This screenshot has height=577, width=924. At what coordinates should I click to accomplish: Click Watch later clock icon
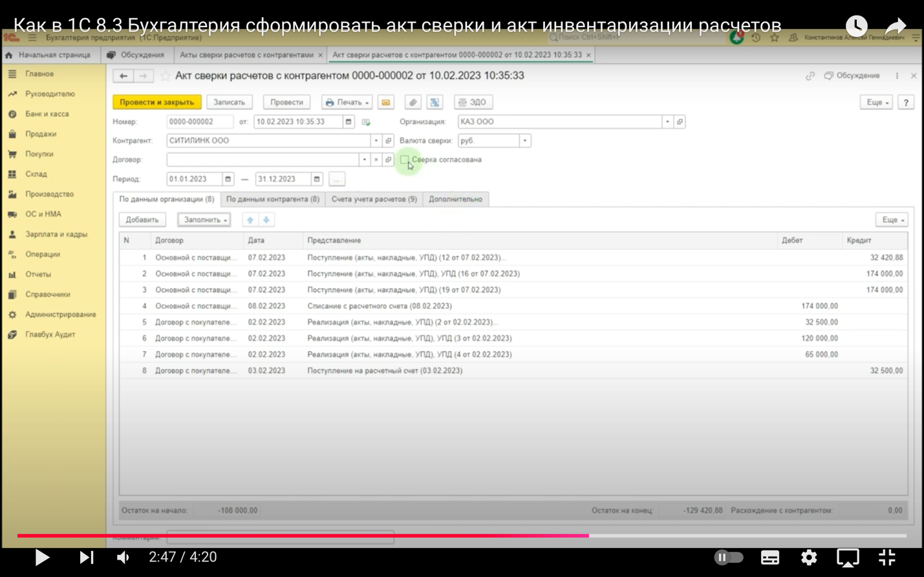point(856,26)
